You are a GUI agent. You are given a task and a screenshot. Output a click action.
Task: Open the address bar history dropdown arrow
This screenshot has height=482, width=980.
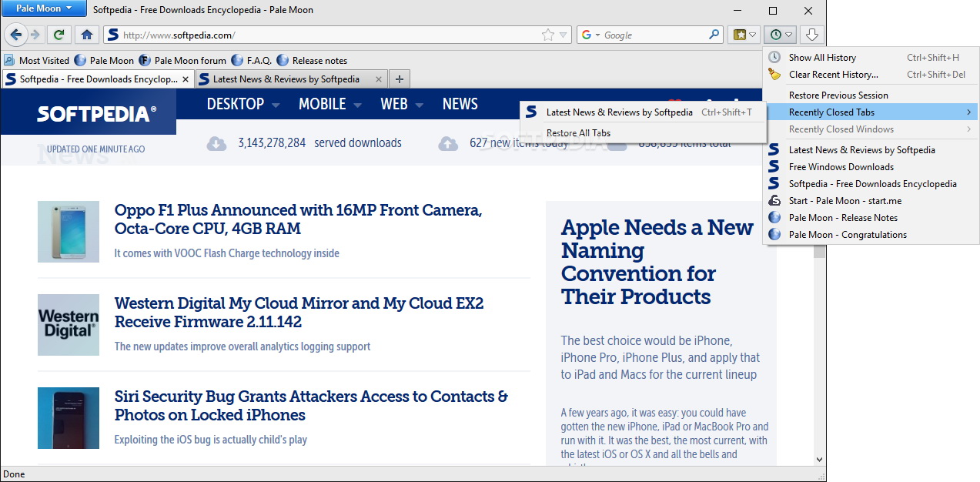coord(564,35)
